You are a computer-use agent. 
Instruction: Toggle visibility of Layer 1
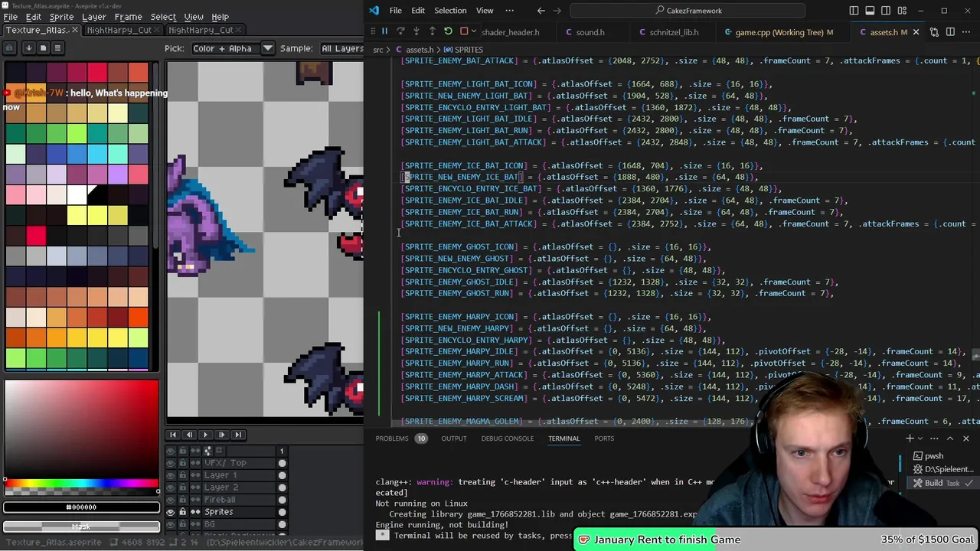click(171, 475)
